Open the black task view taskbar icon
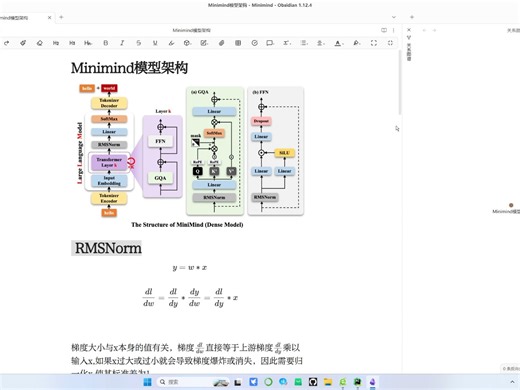Screen dimensions: 520x390 pos(237,382)
